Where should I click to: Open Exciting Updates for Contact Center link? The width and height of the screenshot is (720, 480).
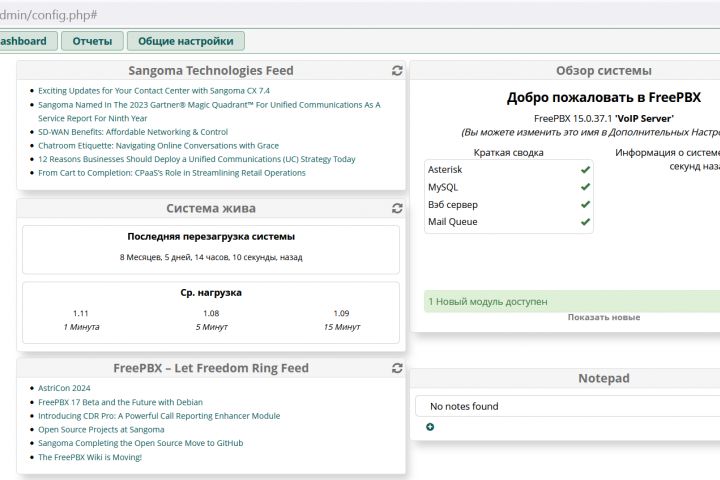point(153,91)
